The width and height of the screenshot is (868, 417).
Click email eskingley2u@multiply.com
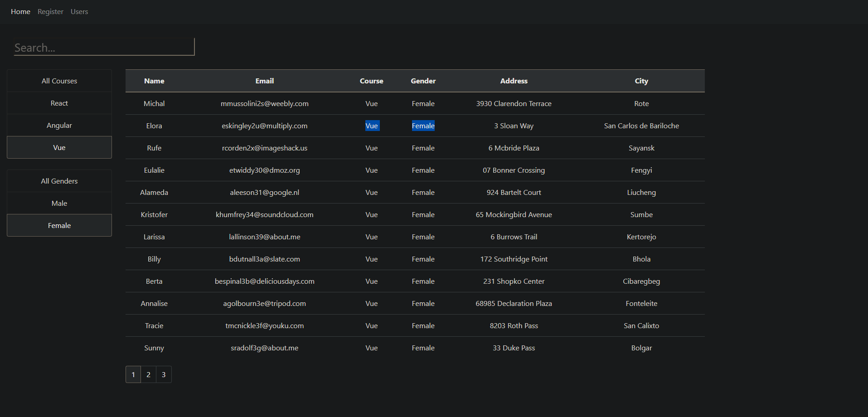265,126
